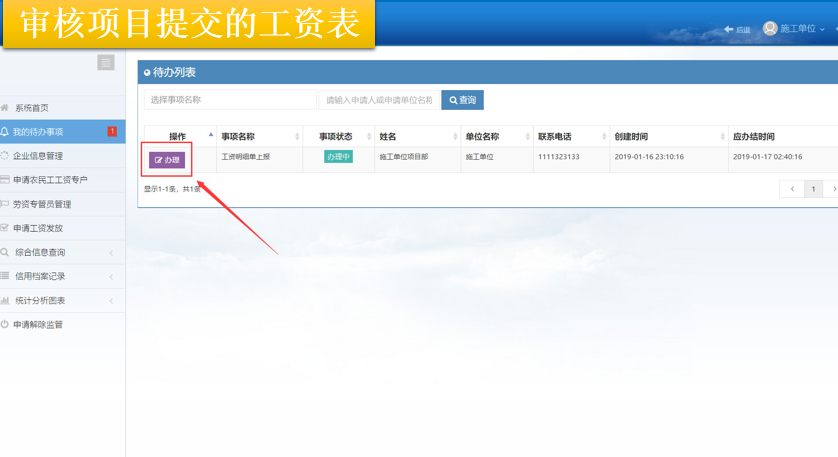This screenshot has width=838, height=457.
Task: Click the 查询 search button
Action: [462, 100]
